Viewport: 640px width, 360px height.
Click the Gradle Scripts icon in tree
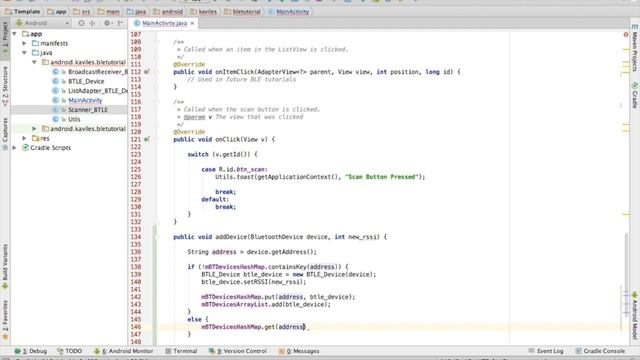coord(25,148)
